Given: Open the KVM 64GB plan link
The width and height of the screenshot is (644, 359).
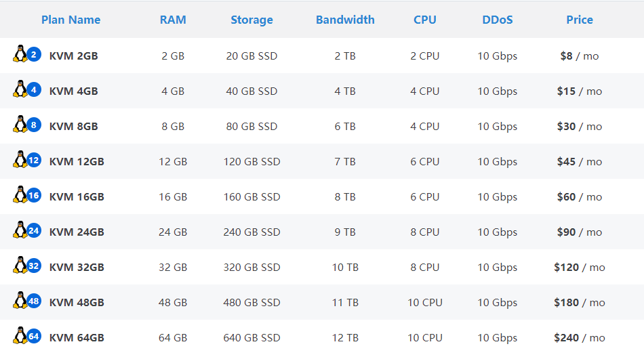Looking at the screenshot, I should tap(77, 338).
